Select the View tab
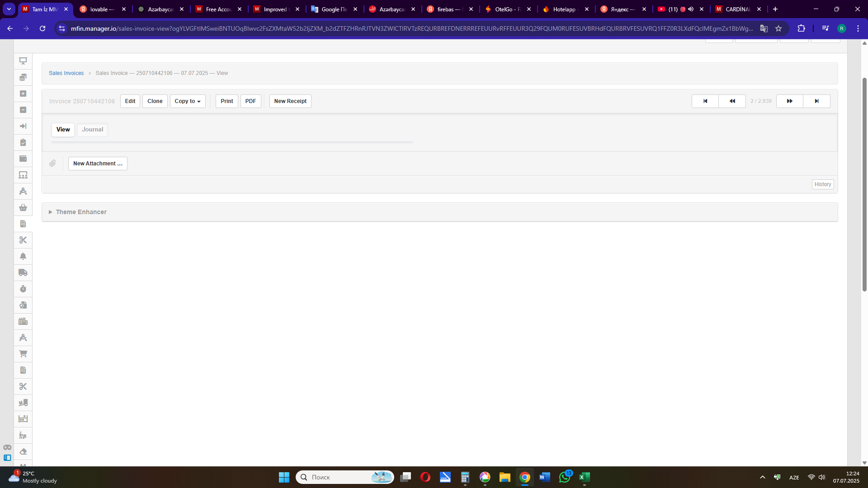 point(63,130)
